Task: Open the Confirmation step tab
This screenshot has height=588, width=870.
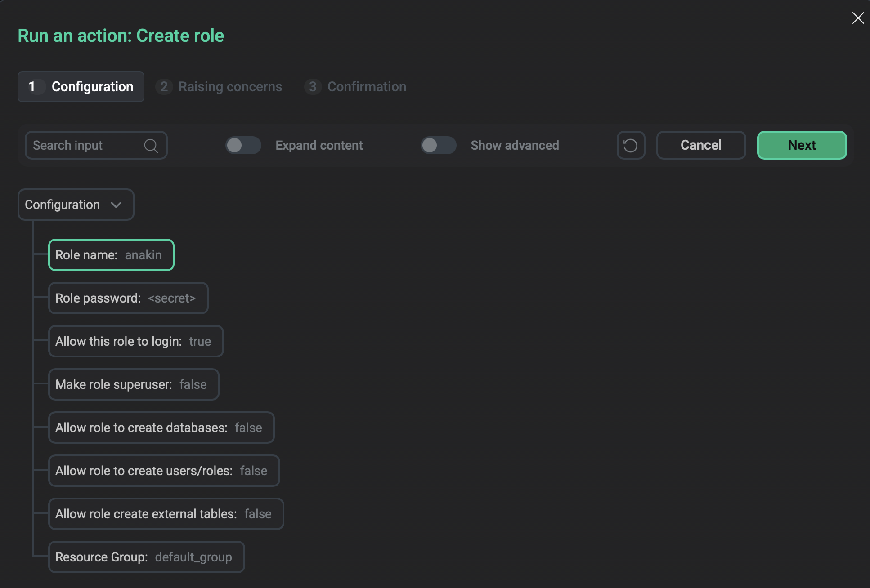Action: pos(356,87)
